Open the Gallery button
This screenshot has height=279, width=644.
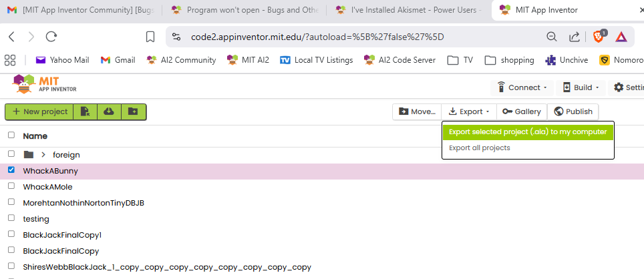pos(522,111)
